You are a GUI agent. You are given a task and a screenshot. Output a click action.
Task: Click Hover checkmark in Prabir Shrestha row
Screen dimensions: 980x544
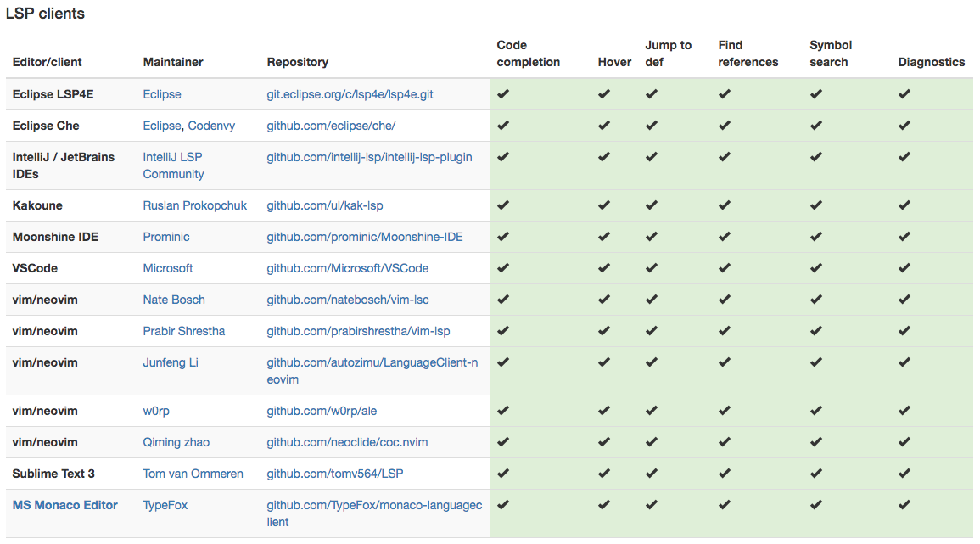pyautogui.click(x=604, y=330)
